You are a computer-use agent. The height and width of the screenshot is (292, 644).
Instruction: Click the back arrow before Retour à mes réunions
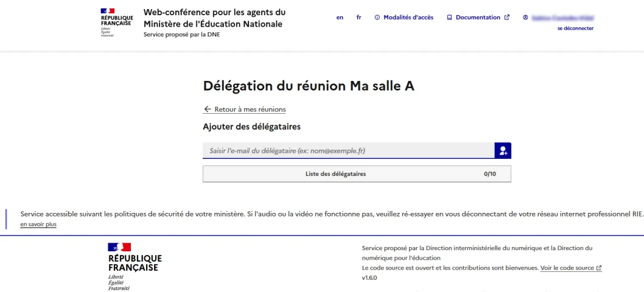click(207, 109)
